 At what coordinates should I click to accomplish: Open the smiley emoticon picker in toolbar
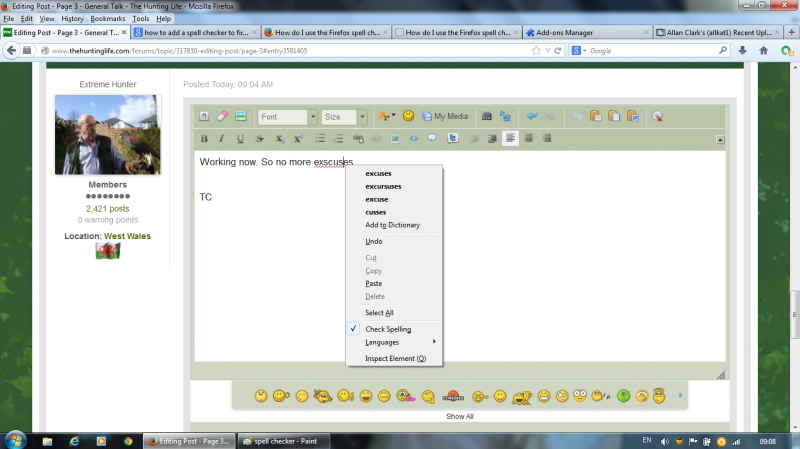[408, 116]
